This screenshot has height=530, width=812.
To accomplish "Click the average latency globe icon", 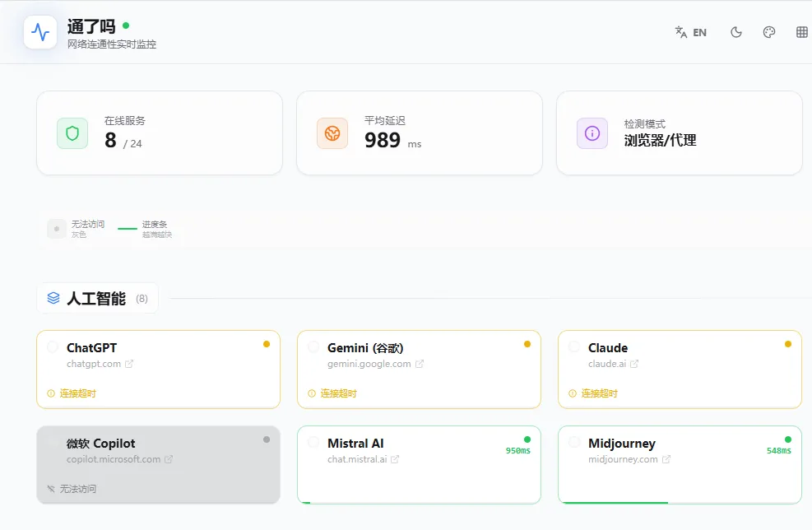I will click(x=332, y=133).
